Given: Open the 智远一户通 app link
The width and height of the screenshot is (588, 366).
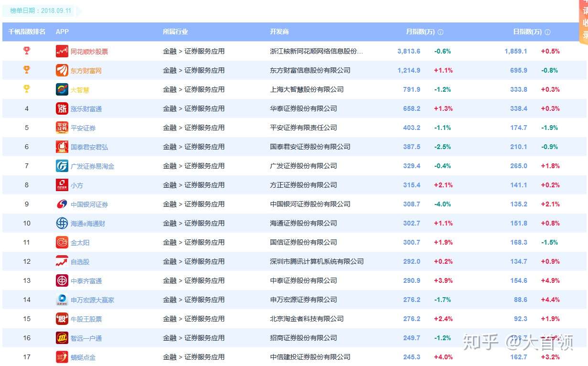Looking at the screenshot, I should point(86,338).
